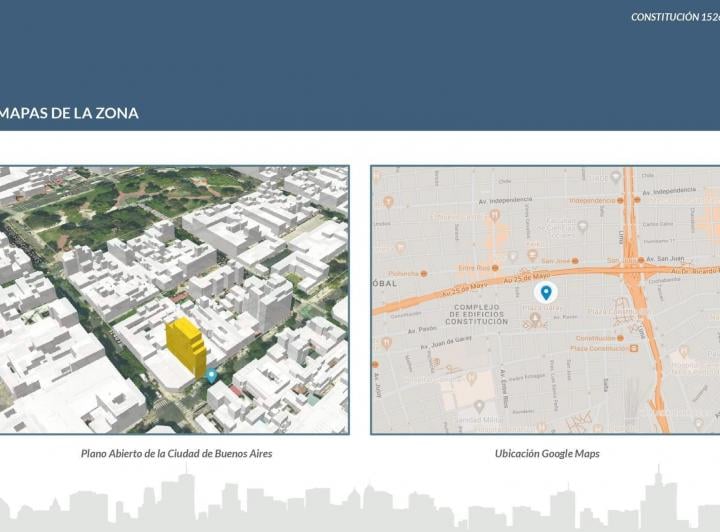
Task: Click the Plano Abierto de la Ciudad caption
Action: click(x=176, y=454)
